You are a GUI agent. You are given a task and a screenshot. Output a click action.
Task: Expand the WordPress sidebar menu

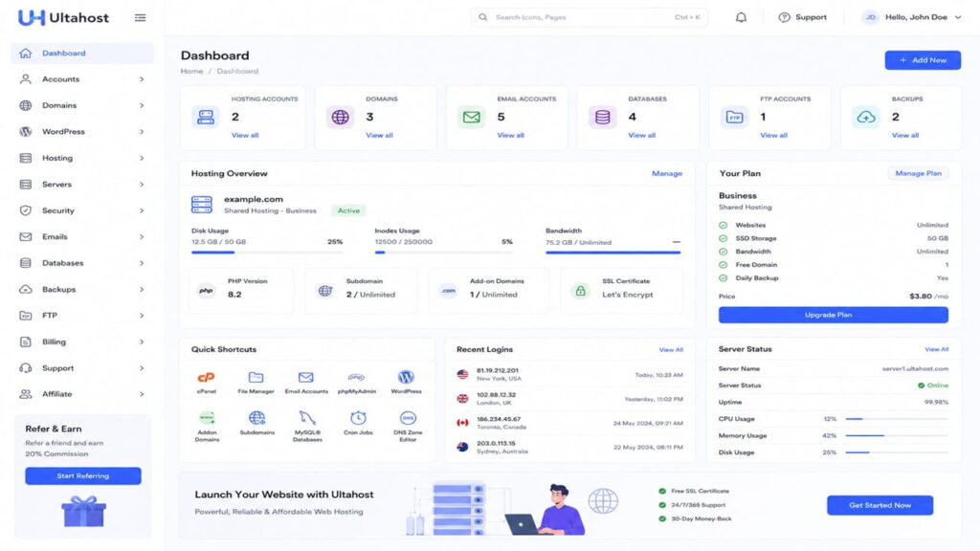(82, 132)
